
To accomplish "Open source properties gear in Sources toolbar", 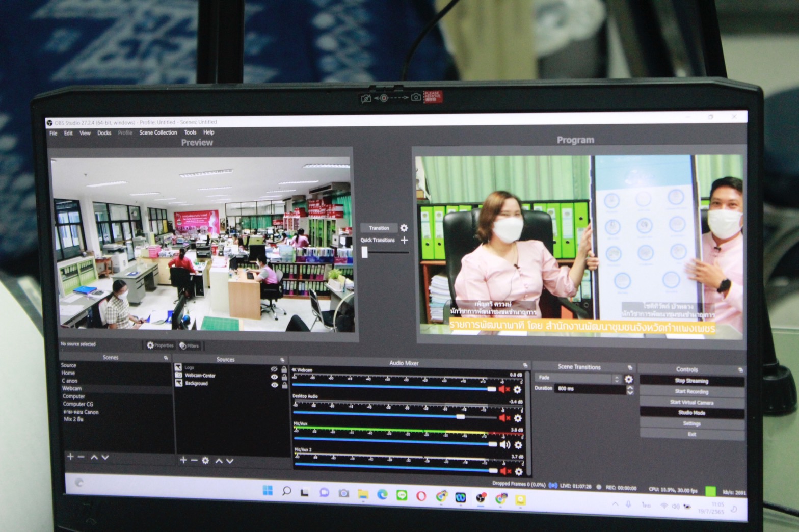I will click(x=205, y=460).
